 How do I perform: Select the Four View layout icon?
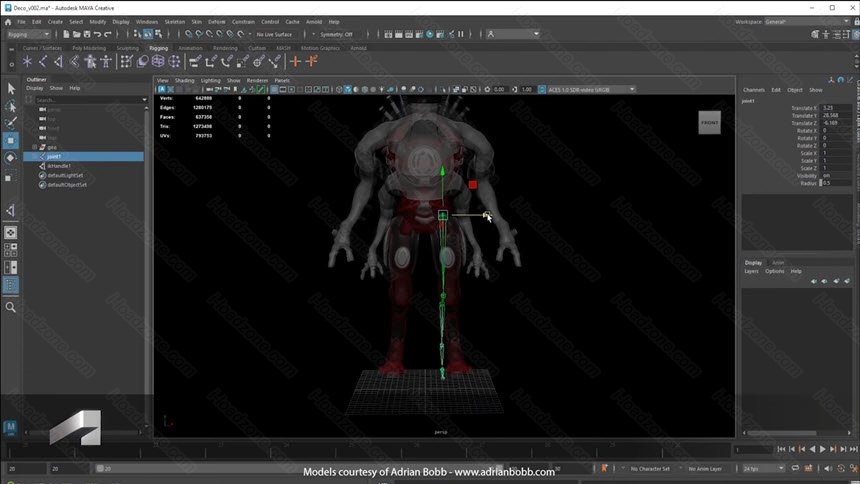pos(10,250)
